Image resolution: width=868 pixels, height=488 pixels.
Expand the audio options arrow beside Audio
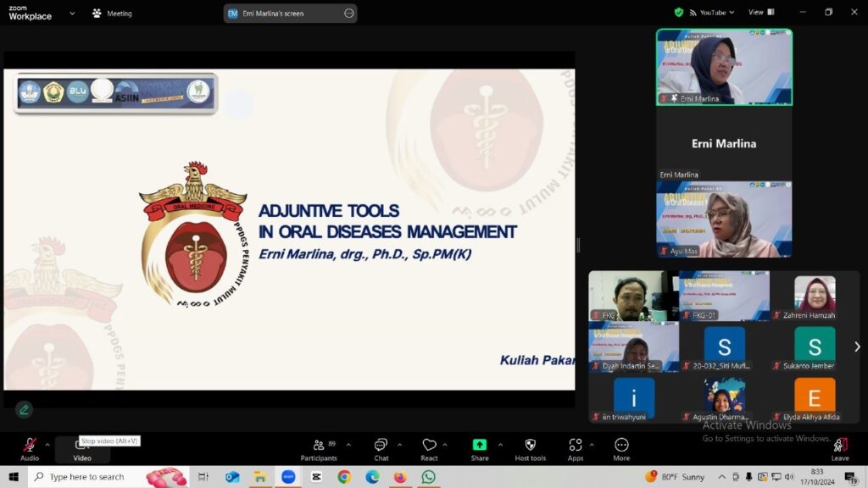pos(47,445)
